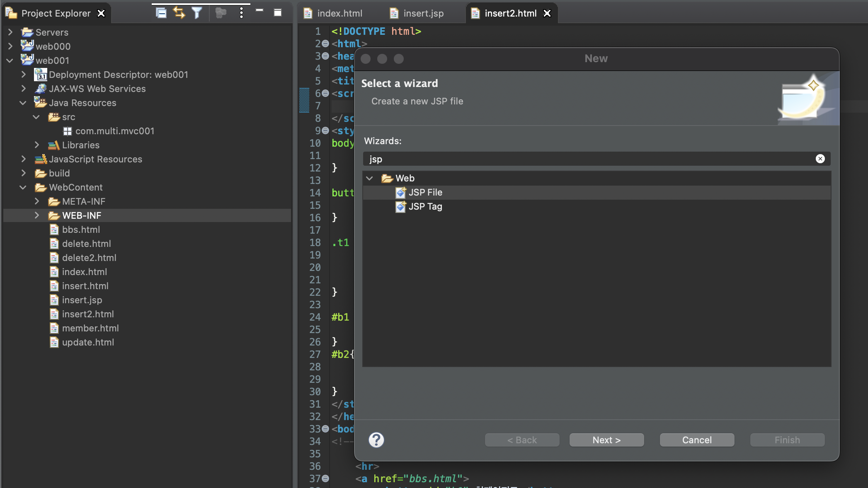Open the Project Explorer filter icon
The width and height of the screenshot is (868, 488).
pos(197,13)
